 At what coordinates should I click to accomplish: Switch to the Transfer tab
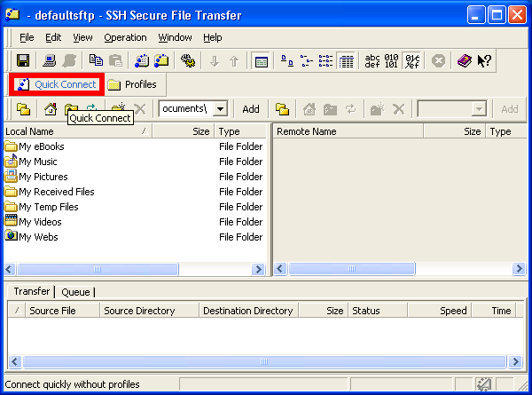tap(31, 291)
